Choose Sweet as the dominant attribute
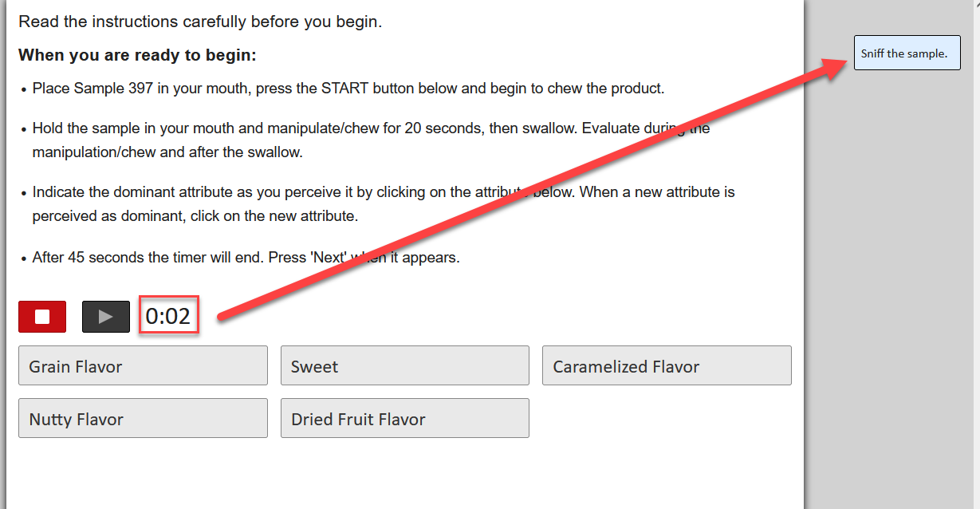 [x=404, y=366]
